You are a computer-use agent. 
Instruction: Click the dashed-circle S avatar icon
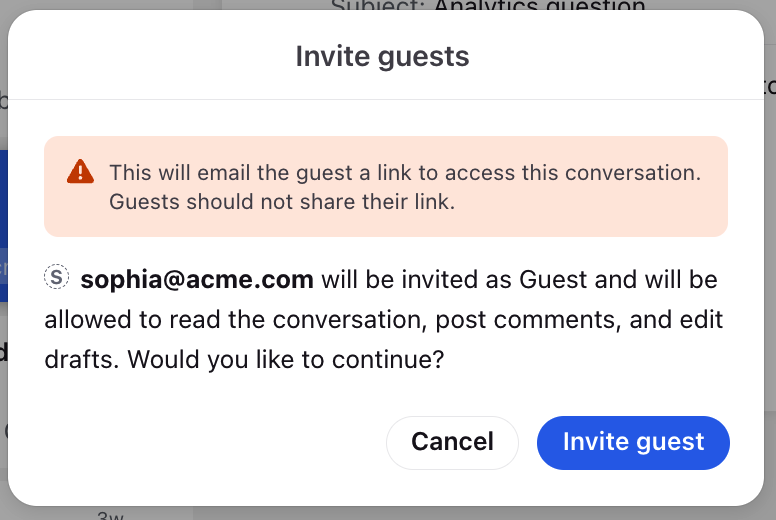pyautogui.click(x=56, y=277)
